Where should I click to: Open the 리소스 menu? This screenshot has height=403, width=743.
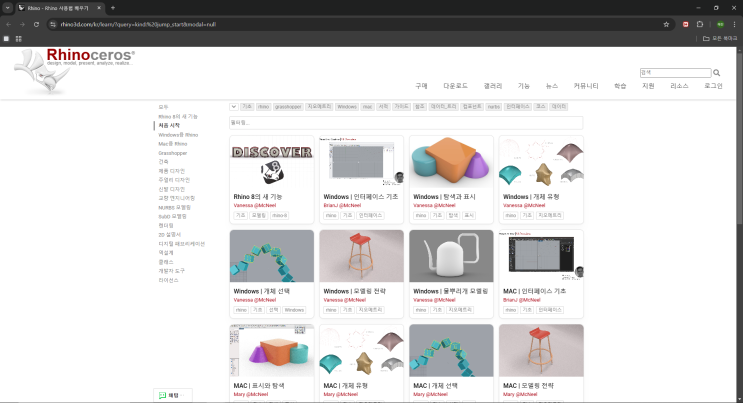(679, 86)
